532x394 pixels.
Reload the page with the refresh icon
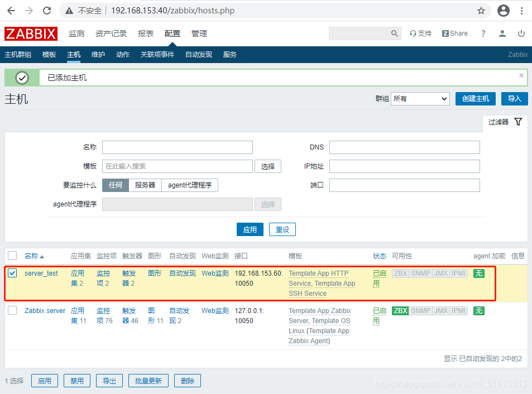(47, 11)
